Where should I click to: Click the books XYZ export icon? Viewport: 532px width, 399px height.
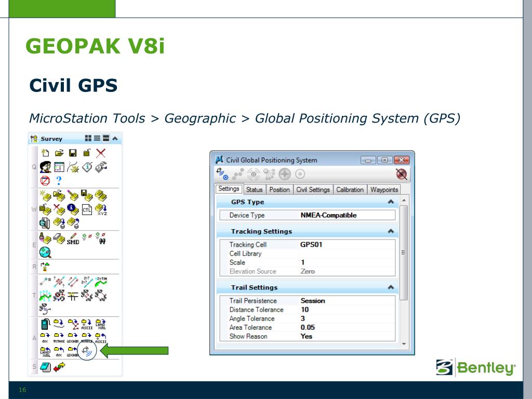(x=101, y=210)
